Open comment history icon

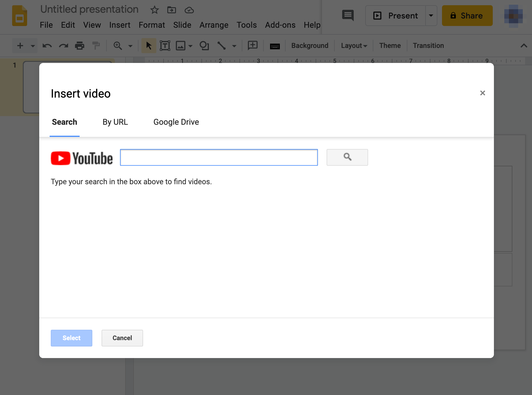348,15
